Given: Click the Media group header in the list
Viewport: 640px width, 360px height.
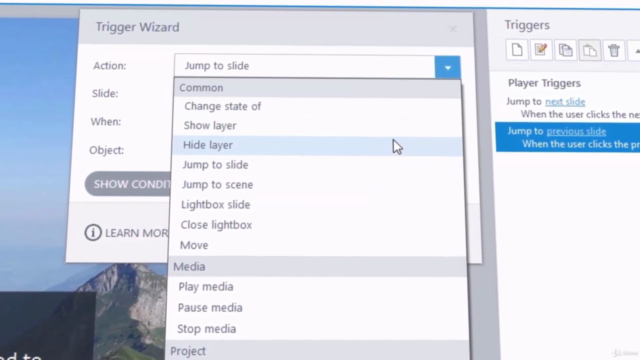Looking at the screenshot, I should [x=317, y=267].
